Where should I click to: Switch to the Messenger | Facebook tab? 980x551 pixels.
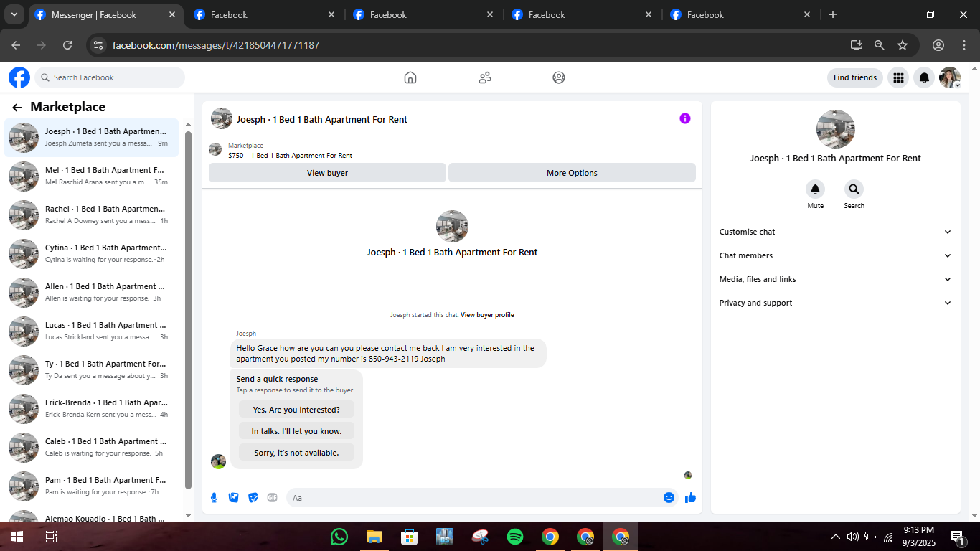tap(105, 14)
